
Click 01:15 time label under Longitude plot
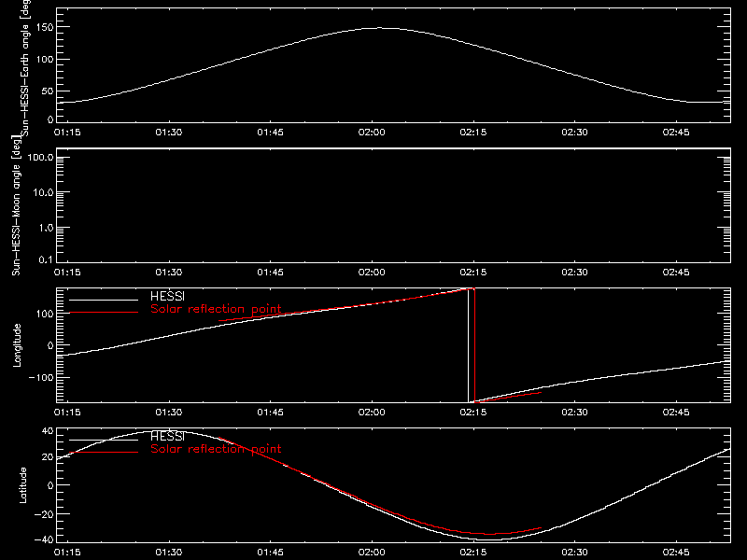point(67,412)
